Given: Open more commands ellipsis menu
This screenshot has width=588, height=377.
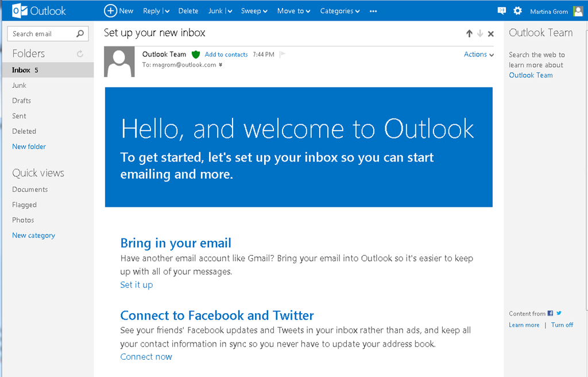Looking at the screenshot, I should point(373,11).
